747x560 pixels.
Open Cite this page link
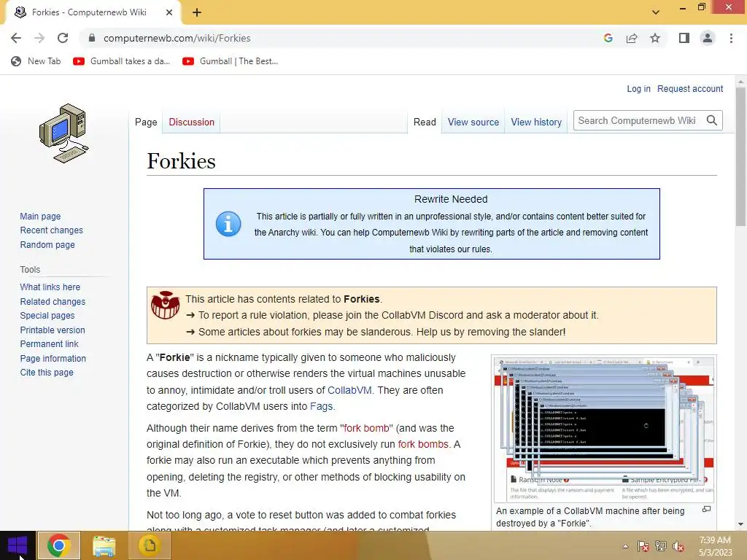(47, 373)
